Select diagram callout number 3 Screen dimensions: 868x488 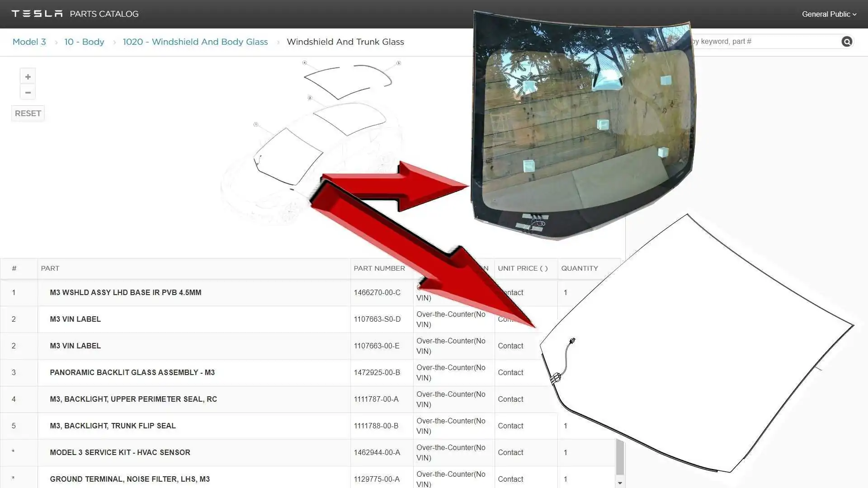(x=310, y=98)
